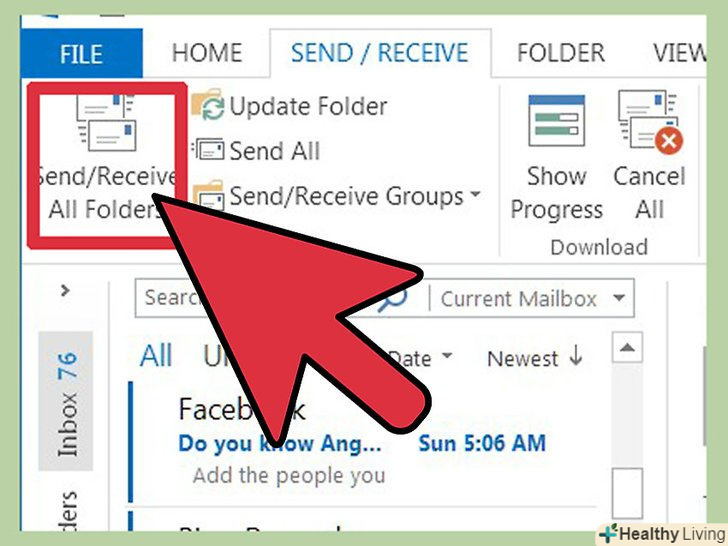The width and height of the screenshot is (728, 546).
Task: Click the 'Add the people you' preview text
Action: 289,476
